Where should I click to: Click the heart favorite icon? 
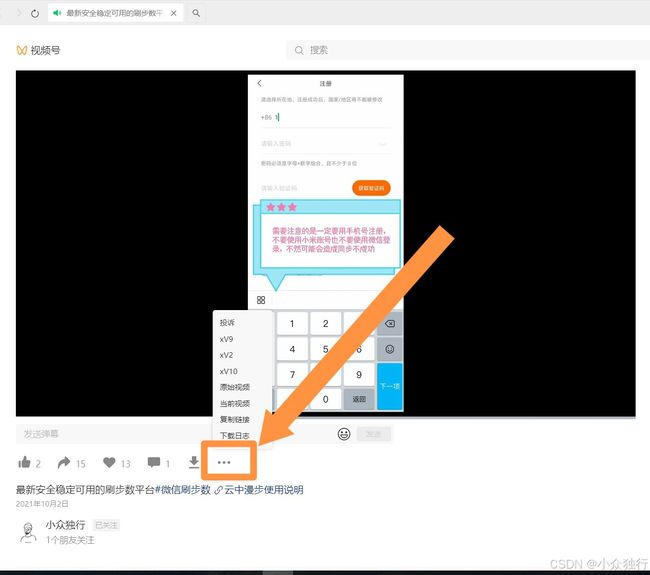click(109, 462)
